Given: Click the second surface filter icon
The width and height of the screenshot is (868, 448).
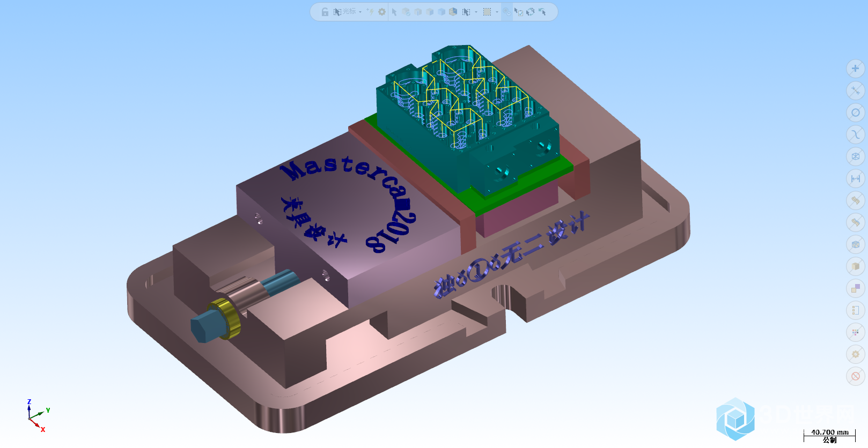Looking at the screenshot, I should (856, 222).
